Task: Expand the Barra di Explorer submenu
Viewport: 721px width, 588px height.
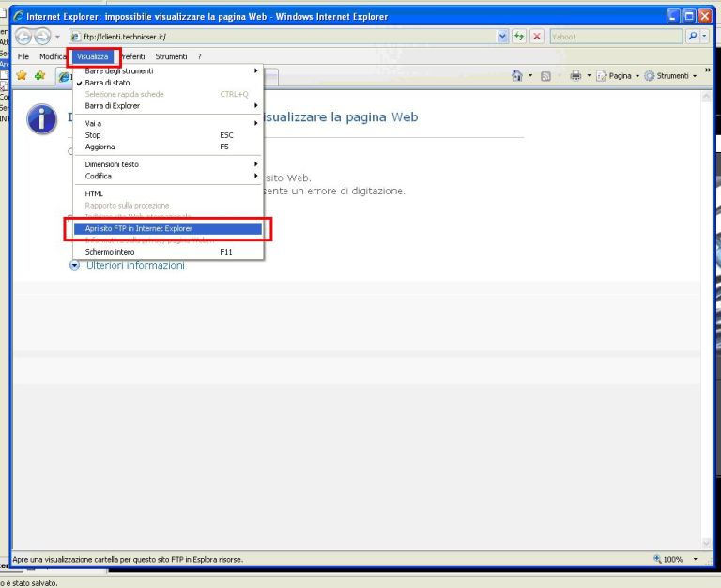Action: pos(168,106)
